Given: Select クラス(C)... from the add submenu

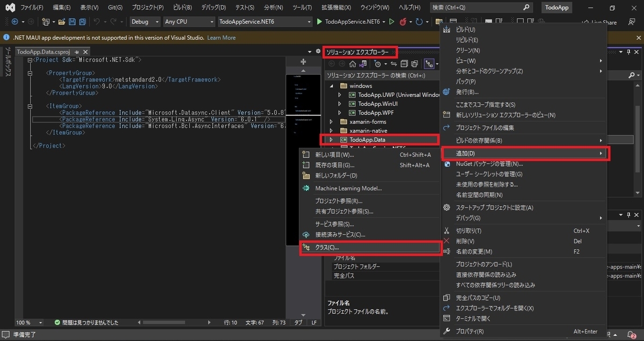Looking at the screenshot, I should [x=370, y=248].
